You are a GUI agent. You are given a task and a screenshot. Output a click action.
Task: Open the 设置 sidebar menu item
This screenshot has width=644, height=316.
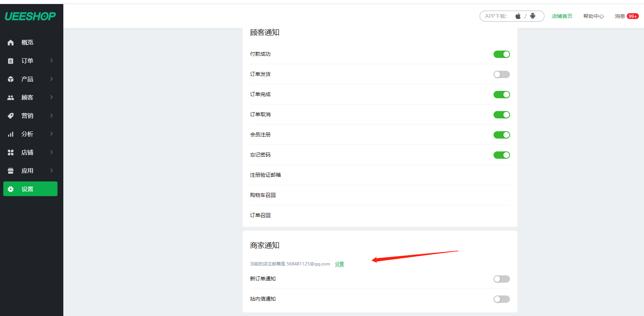[30, 189]
